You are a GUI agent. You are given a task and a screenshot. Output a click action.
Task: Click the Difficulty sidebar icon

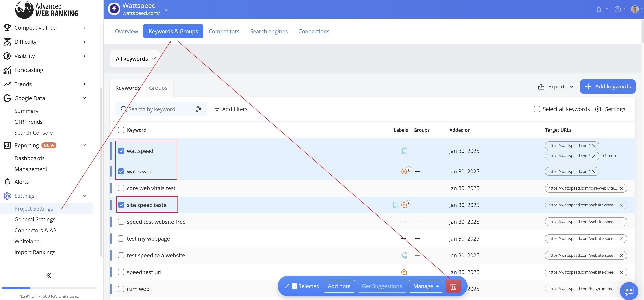(x=7, y=42)
